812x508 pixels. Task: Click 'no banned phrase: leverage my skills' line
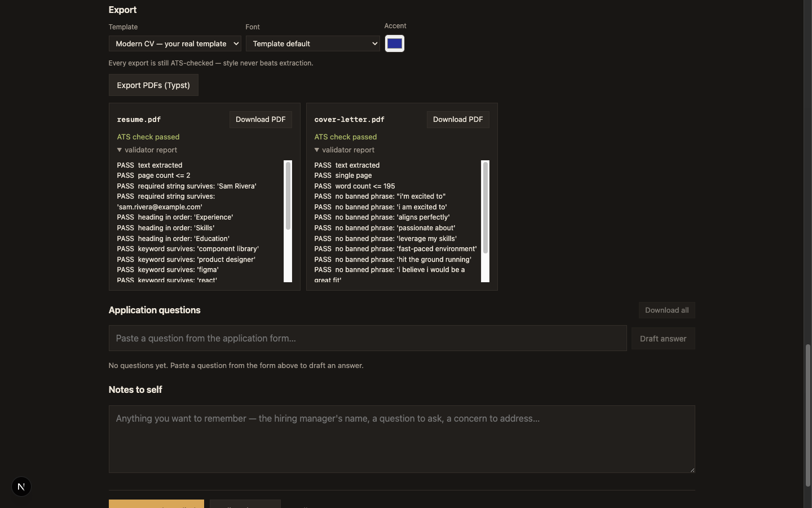click(386, 239)
